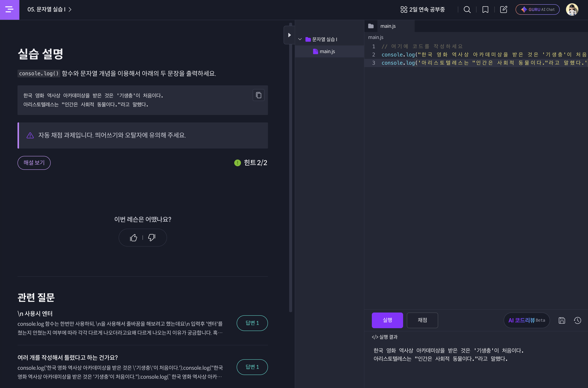
Task: Give the lesson a thumbs down
Action: (152, 238)
